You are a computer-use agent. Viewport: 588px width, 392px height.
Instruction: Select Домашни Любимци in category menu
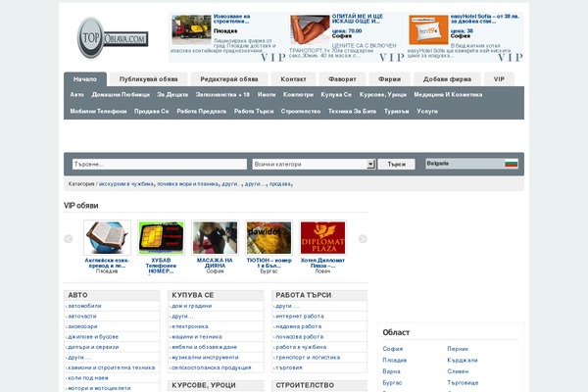121,94
